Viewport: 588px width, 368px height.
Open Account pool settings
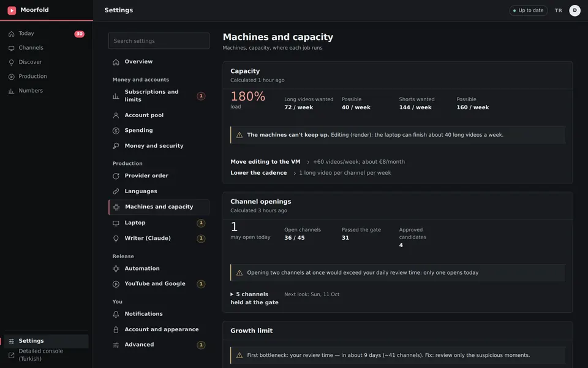pos(159,115)
